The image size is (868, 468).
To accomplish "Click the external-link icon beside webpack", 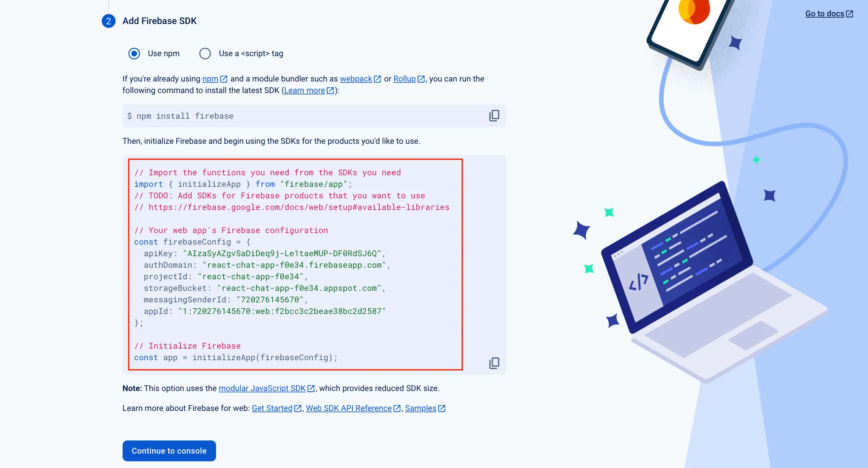I will (x=377, y=79).
